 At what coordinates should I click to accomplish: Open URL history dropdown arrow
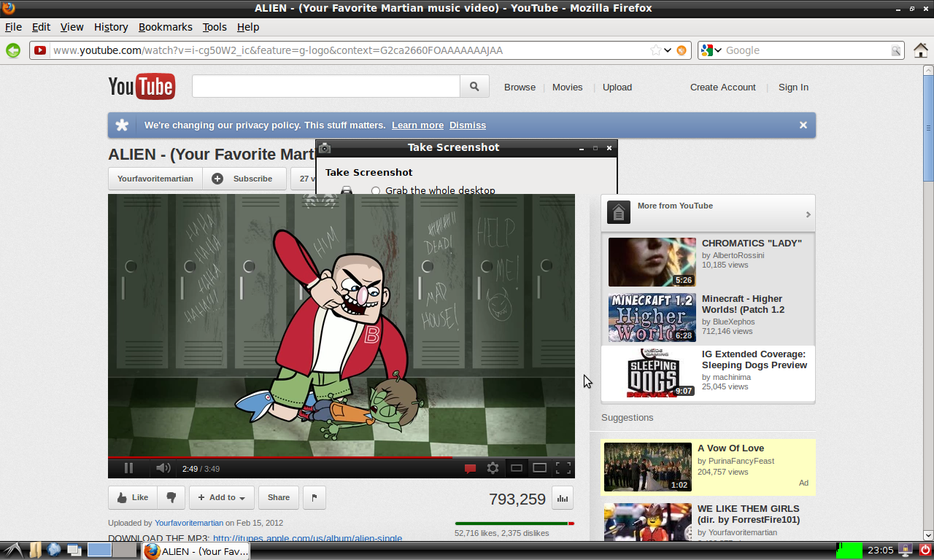coord(667,50)
